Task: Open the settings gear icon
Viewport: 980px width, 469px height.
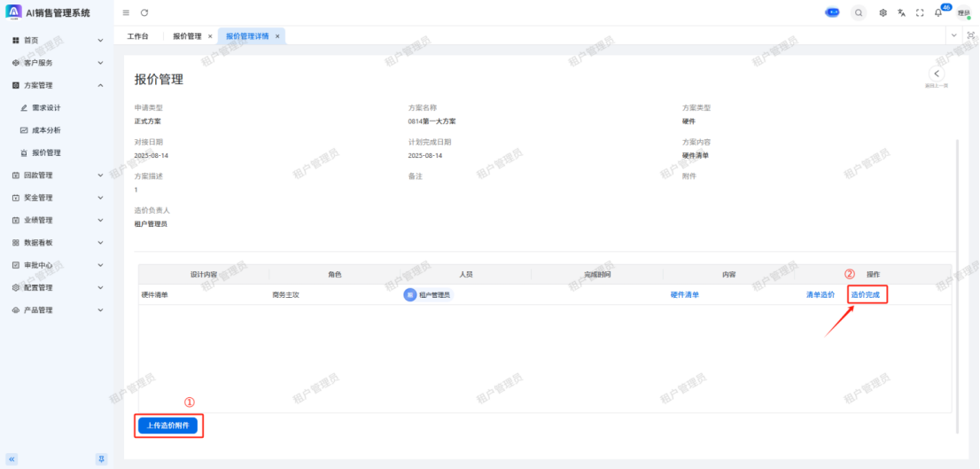Action: [883, 12]
